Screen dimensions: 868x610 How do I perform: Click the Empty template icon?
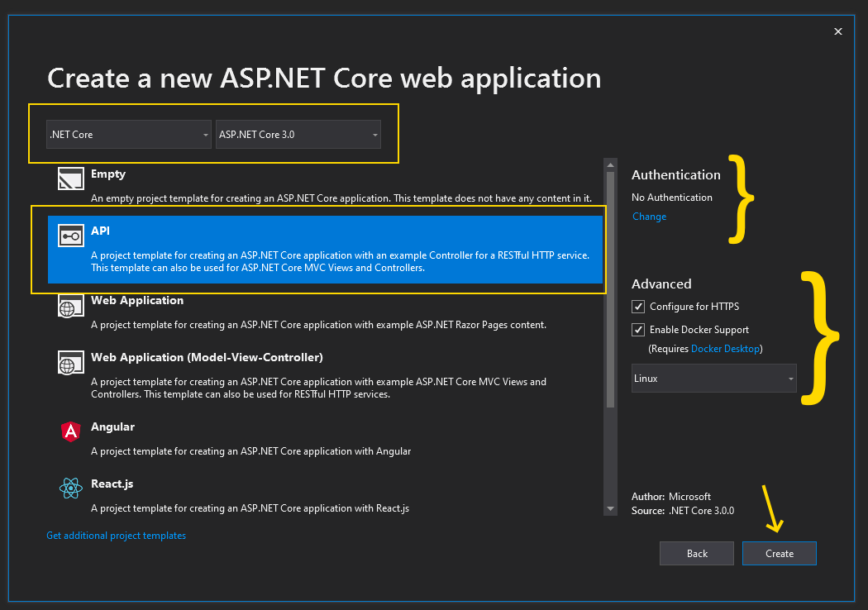point(71,180)
